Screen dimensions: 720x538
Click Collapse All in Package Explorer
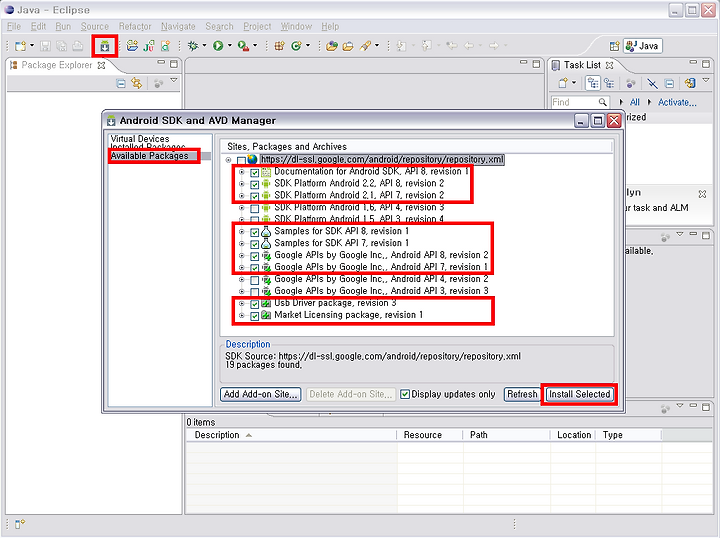[x=121, y=84]
